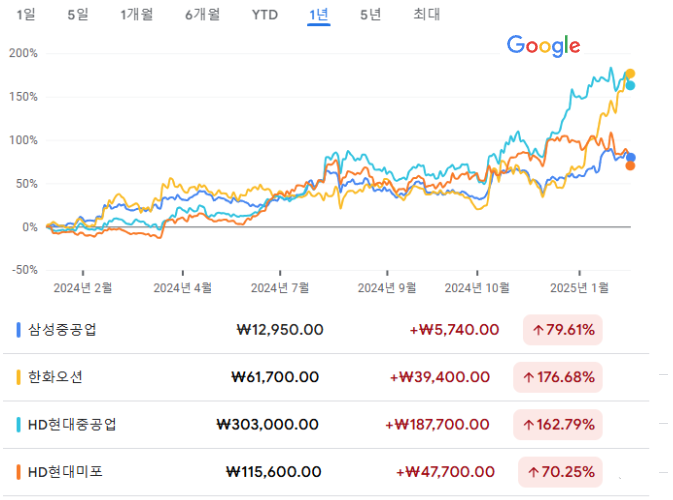Switch to the 5일 range tab
673x500 pixels.
click(77, 14)
